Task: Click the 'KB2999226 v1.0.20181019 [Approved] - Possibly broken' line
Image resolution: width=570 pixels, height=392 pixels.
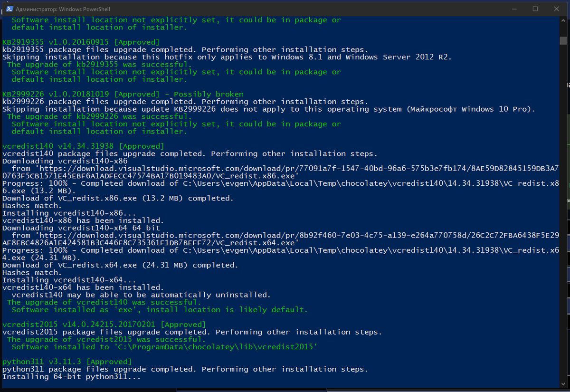Action: coord(123,94)
